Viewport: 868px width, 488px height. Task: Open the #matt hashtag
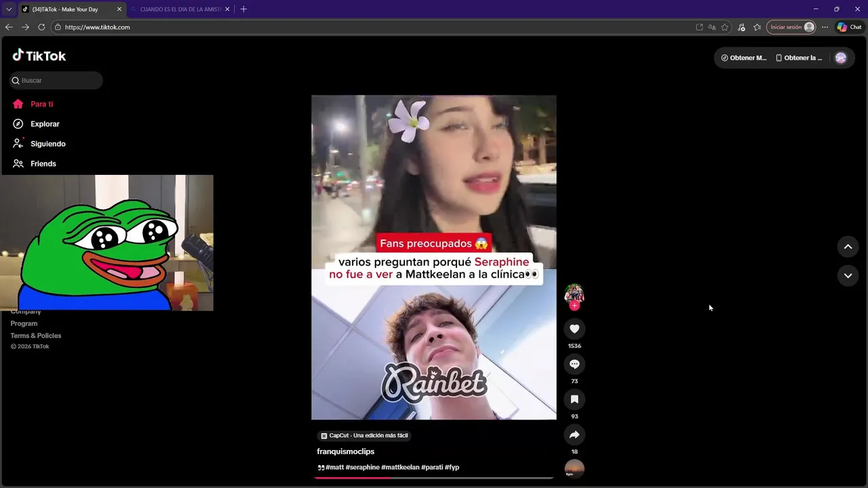(334, 468)
